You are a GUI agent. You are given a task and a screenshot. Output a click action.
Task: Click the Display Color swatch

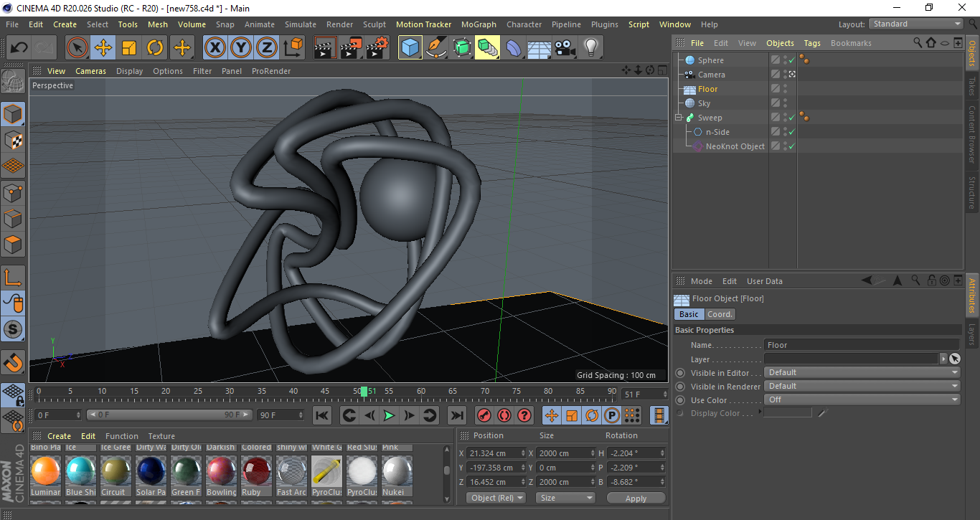(788, 413)
